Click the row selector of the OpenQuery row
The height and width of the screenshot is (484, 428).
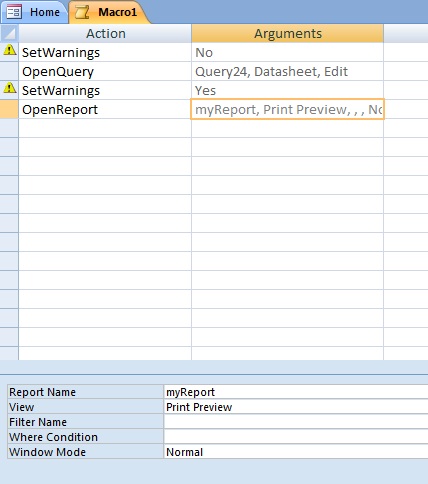(x=9, y=71)
